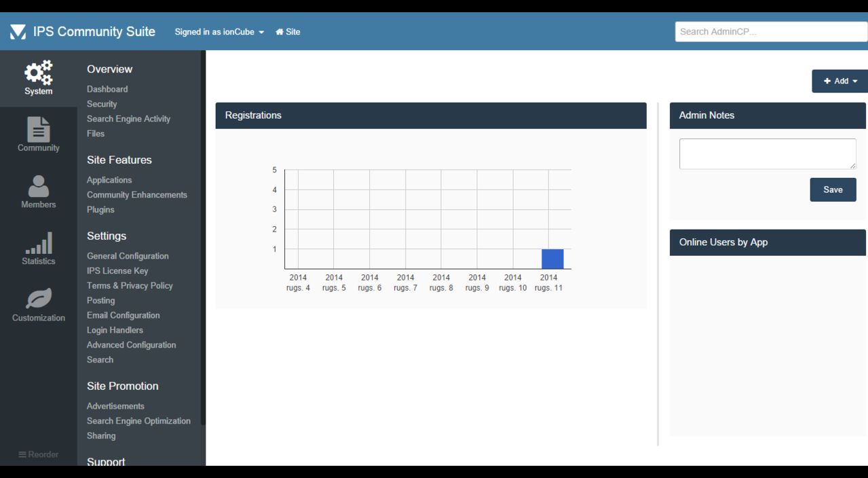Click the blue bar for rugs. 11
Viewport: 868px width, 478px height.
pos(552,259)
